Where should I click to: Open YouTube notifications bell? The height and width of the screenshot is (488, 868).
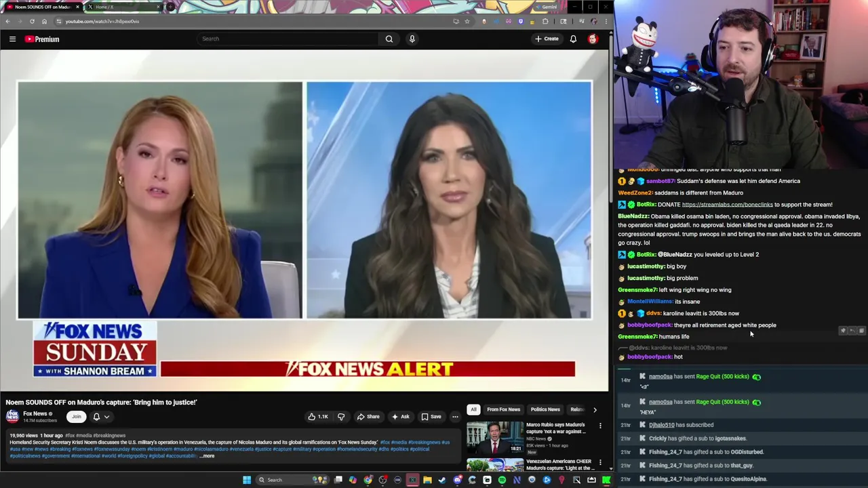[x=573, y=39]
